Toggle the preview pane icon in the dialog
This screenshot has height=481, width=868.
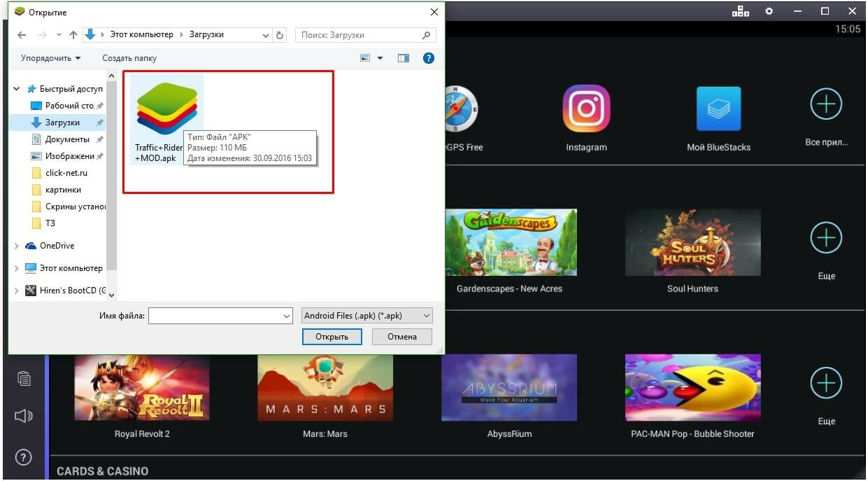click(403, 58)
